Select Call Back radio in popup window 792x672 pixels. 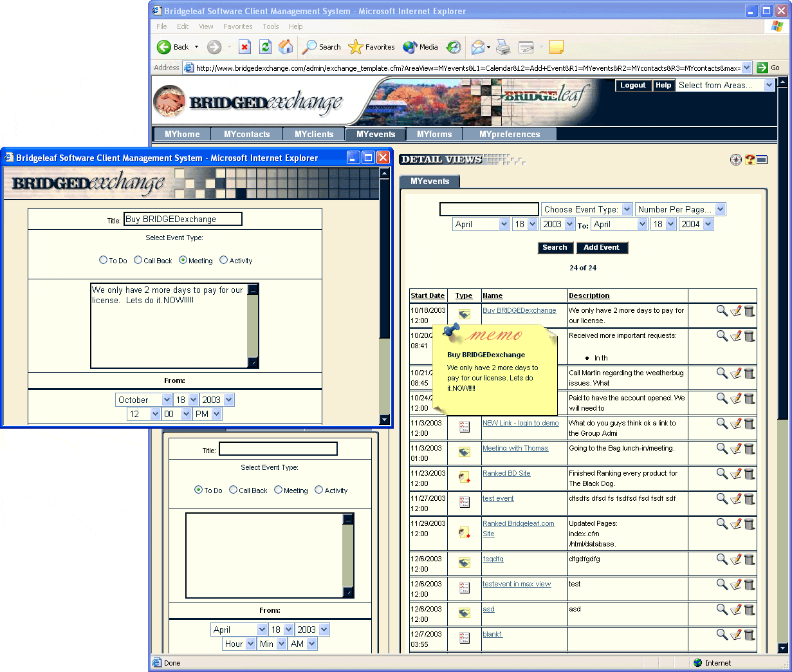click(x=138, y=260)
